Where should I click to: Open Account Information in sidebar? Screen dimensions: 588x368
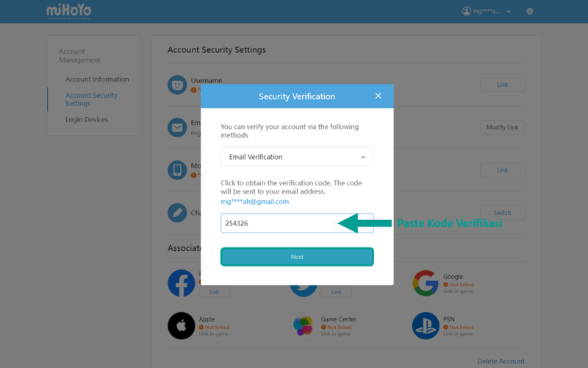click(97, 79)
